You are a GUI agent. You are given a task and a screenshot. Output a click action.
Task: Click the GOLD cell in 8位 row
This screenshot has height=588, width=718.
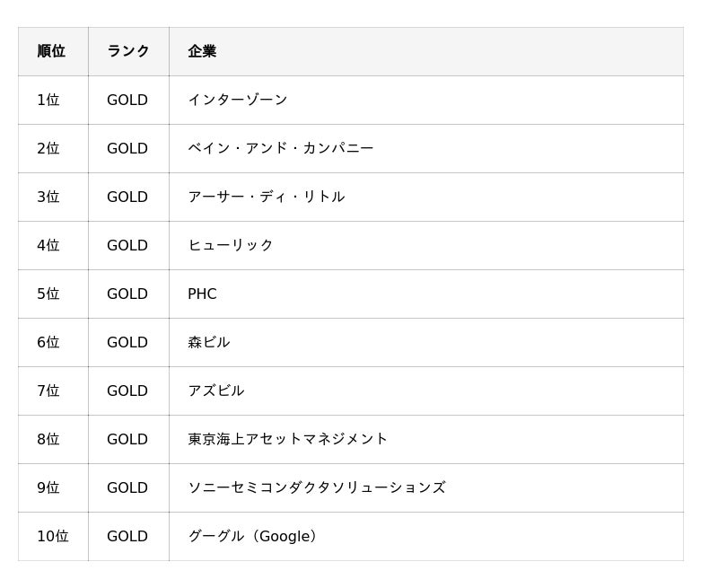pyautogui.click(x=127, y=439)
